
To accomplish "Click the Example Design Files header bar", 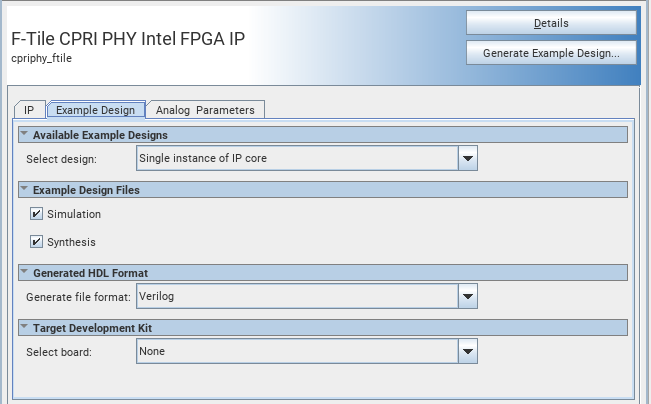I will (x=320, y=190).
